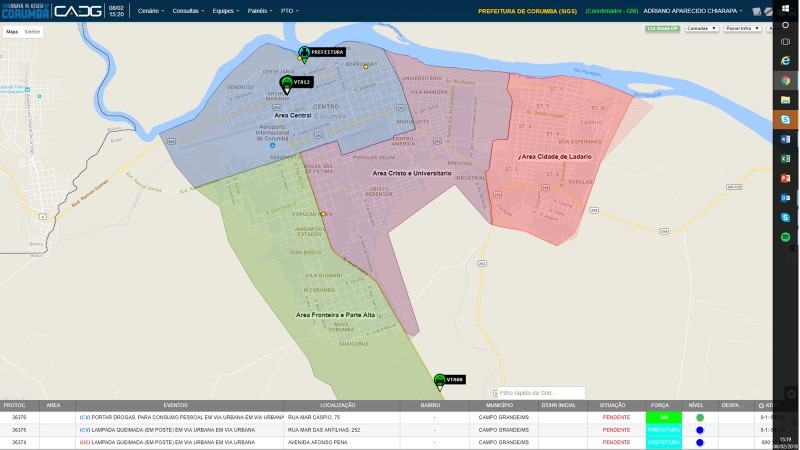This screenshot has height=450, width=800.
Task: Click the Area Cristo e Universitario label
Action: tap(412, 173)
